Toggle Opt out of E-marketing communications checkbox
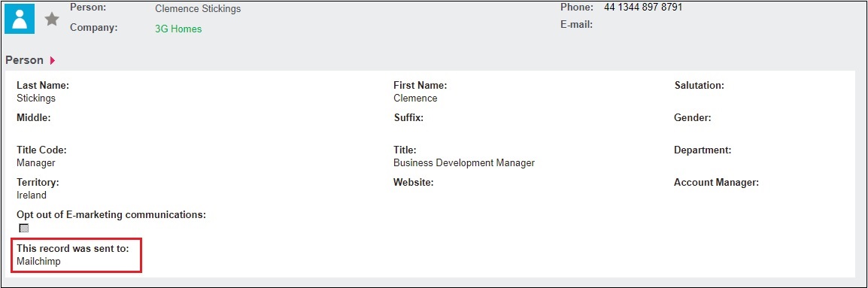The image size is (868, 288). 23,228
